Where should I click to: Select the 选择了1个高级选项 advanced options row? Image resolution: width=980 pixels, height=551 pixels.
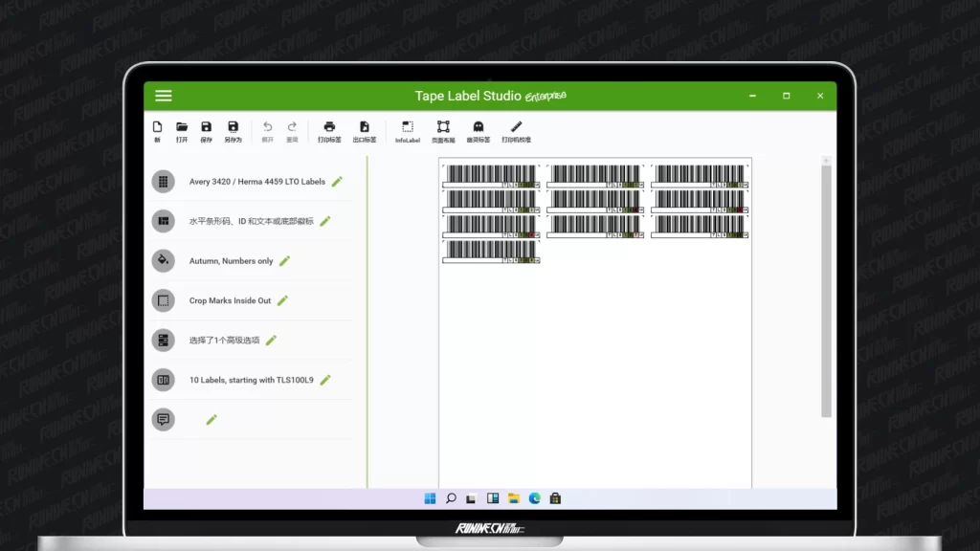224,341
